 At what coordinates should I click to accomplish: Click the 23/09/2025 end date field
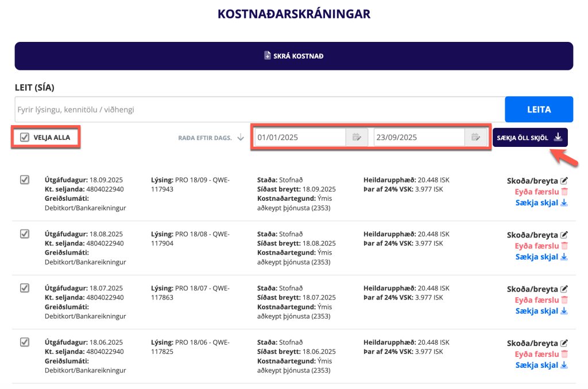[419, 138]
